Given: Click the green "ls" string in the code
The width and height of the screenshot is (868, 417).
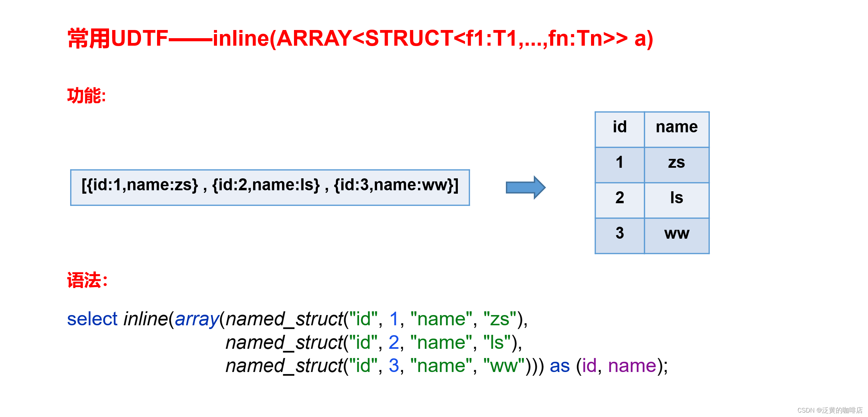Looking at the screenshot, I should [x=497, y=342].
